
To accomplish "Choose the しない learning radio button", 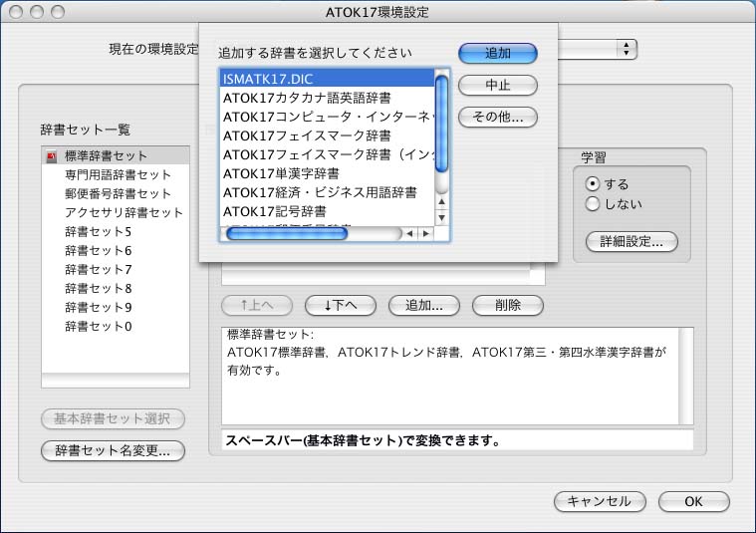I will pos(592,204).
